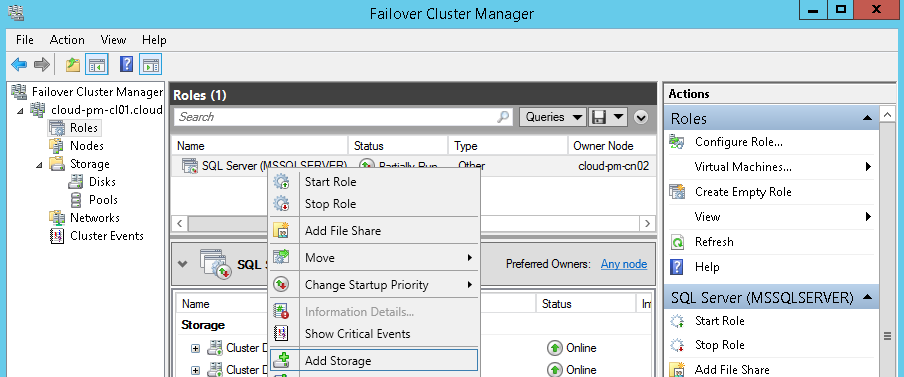Click the blue Help toolbar icon
Screen dimensions: 904x377
tap(126, 65)
